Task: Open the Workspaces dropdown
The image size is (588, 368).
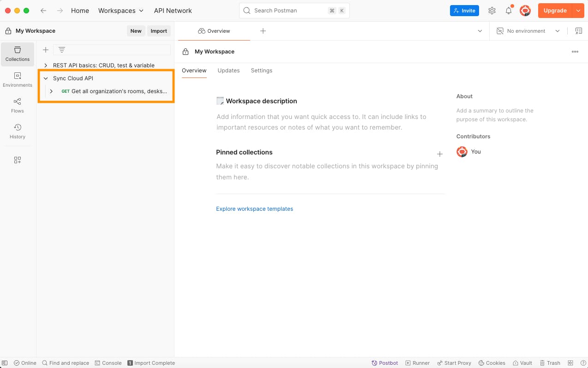Action: tap(121, 11)
